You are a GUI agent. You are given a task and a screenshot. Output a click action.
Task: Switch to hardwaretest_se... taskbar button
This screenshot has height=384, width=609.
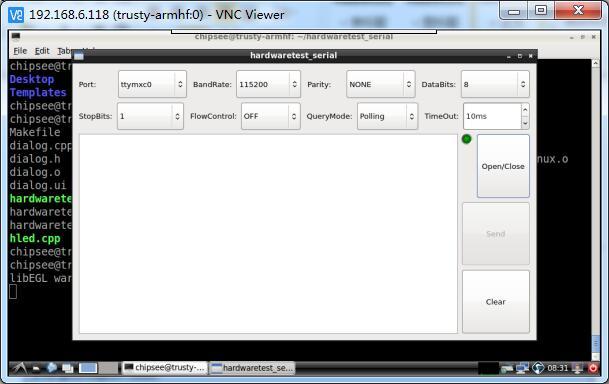point(252,368)
